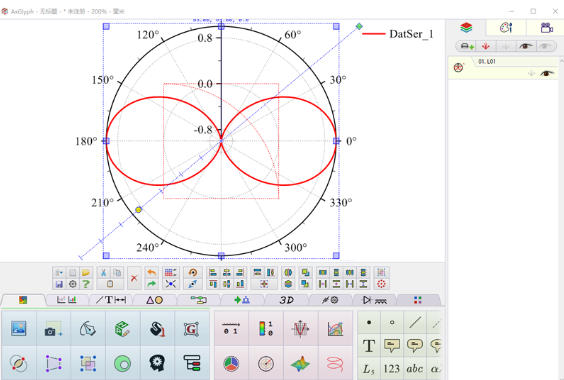Click show-all-layers eye in layer toolbar

pos(526,46)
